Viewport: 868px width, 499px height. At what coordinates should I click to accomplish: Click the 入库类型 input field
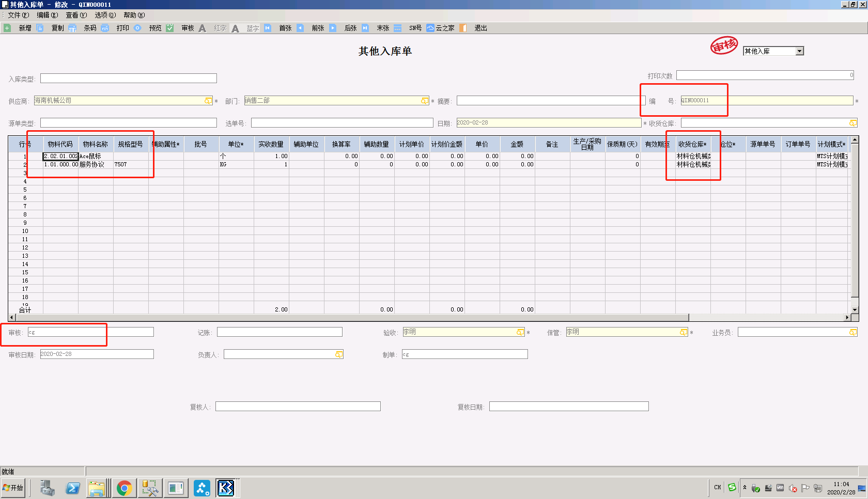point(129,79)
